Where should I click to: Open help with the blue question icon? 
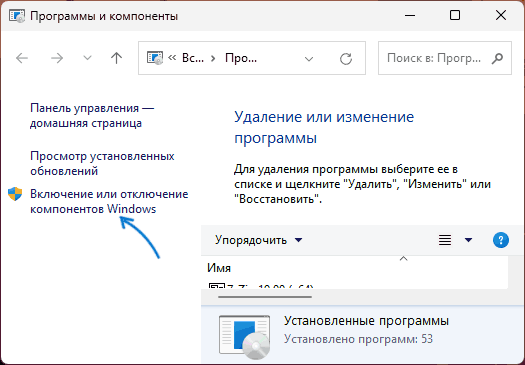click(x=501, y=240)
